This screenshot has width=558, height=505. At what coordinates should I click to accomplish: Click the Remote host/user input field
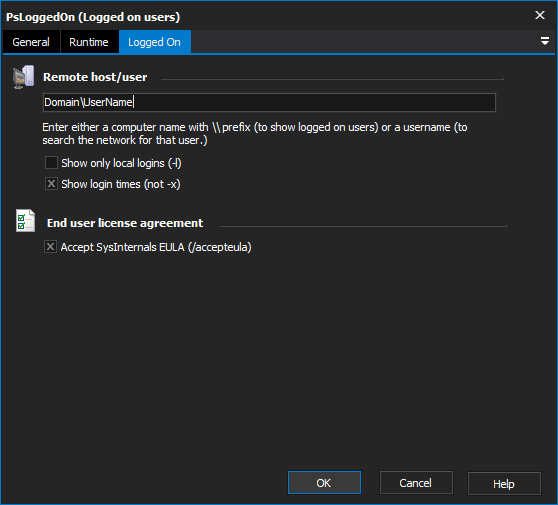click(x=269, y=102)
